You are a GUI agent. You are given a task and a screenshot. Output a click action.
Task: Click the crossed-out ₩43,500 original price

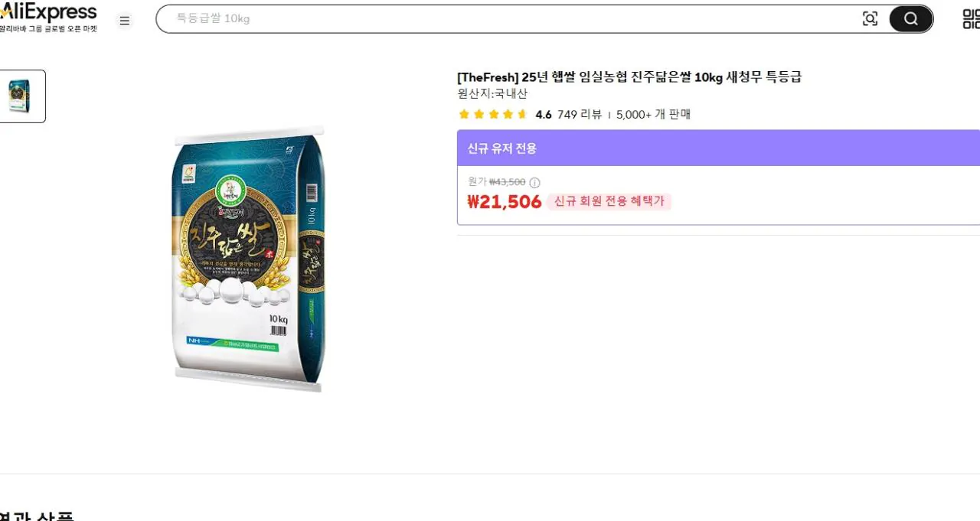pos(507,182)
